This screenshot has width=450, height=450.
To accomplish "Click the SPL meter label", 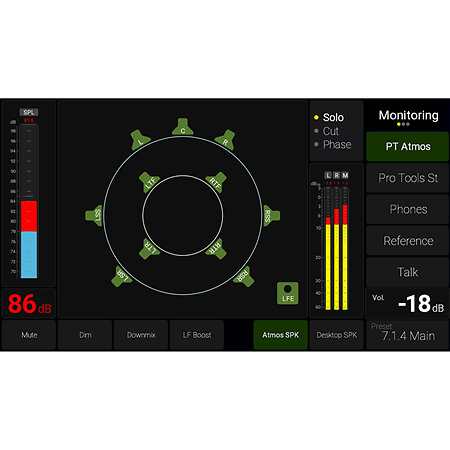I will point(29,112).
